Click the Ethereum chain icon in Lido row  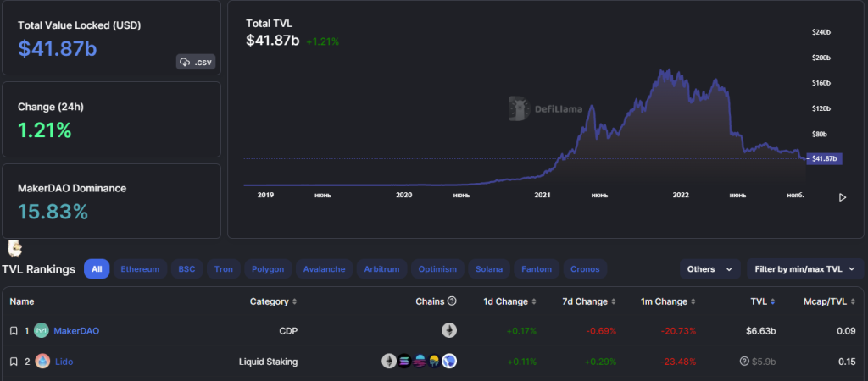[389, 362]
